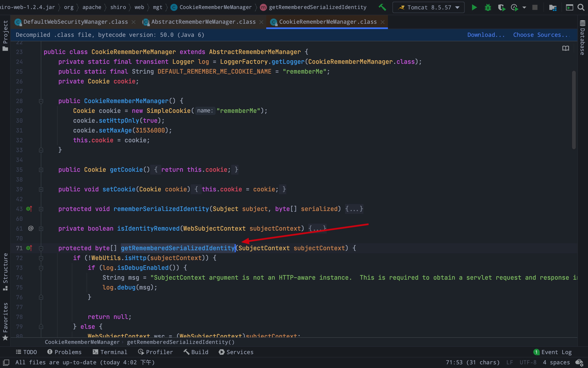Click the Build project hammer icon
Screen dimensions: 588x368
click(382, 7)
